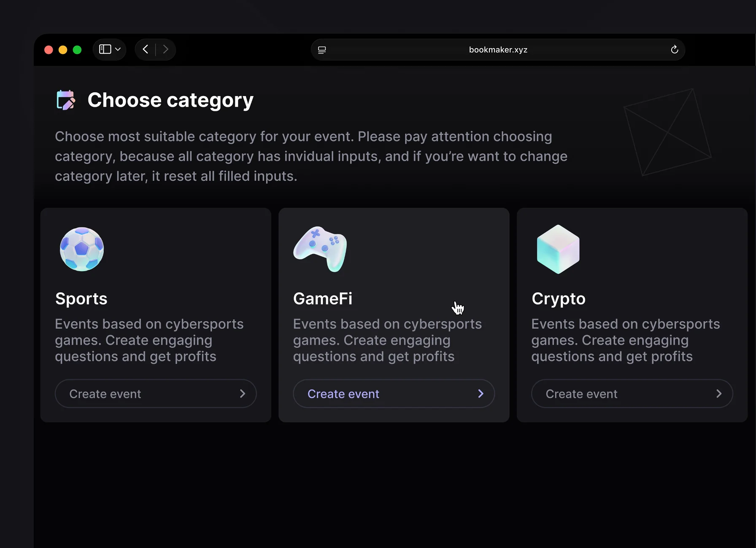Focus the bookmaker.xyz address bar
Image resolution: width=756 pixels, height=548 pixels.
click(x=498, y=50)
